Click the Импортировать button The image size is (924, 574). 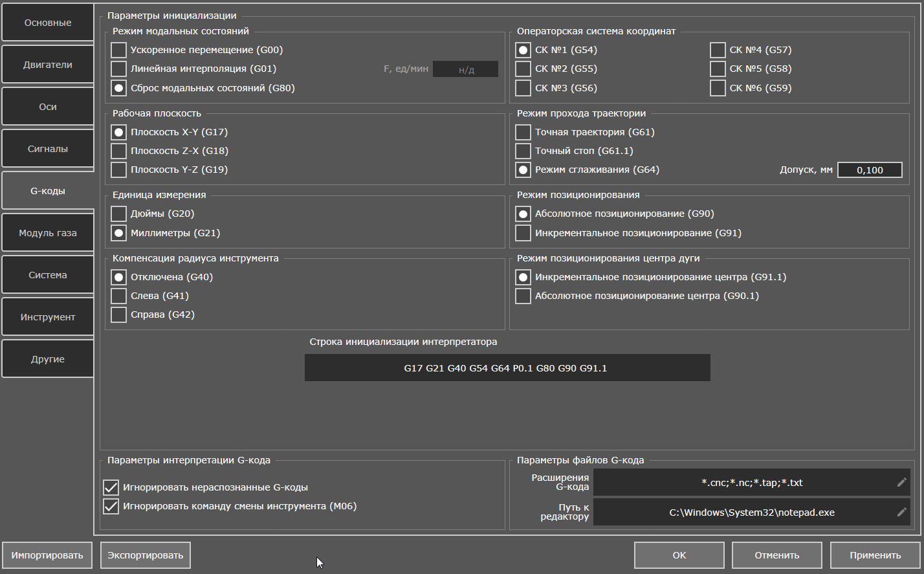pos(47,555)
